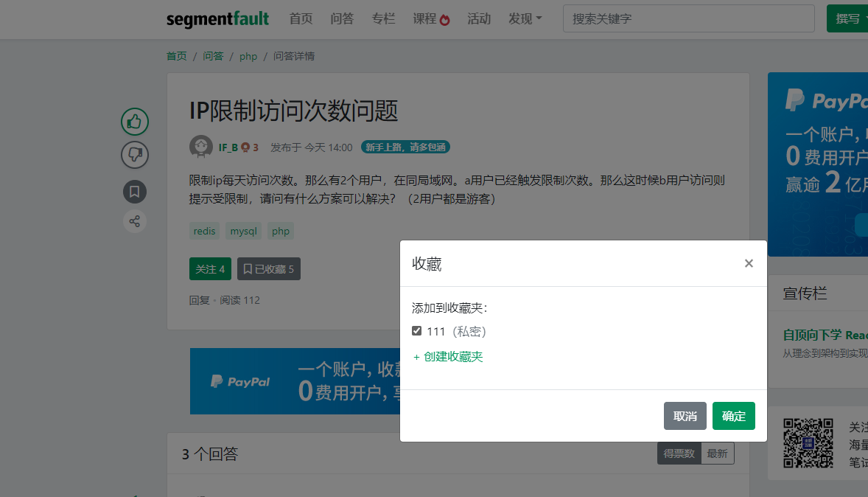Go to 首页 in top navigation
868x497 pixels.
tap(301, 19)
